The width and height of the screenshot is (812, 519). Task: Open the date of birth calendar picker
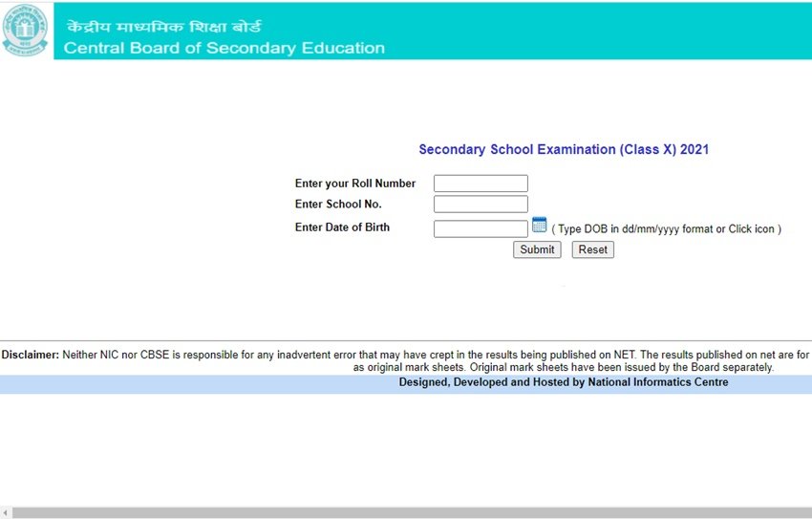pyautogui.click(x=539, y=226)
